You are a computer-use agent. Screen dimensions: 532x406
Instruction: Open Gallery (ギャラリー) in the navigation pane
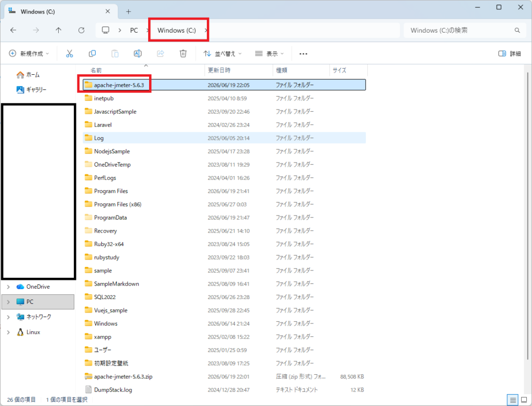[x=32, y=89]
